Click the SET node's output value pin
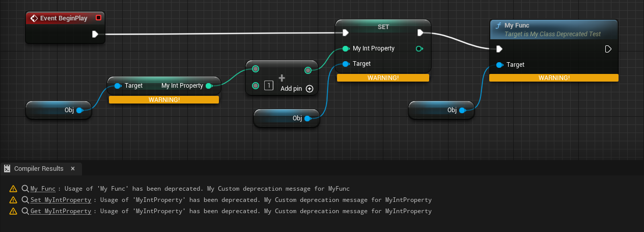Image resolution: width=644 pixels, height=232 pixels. [x=419, y=49]
